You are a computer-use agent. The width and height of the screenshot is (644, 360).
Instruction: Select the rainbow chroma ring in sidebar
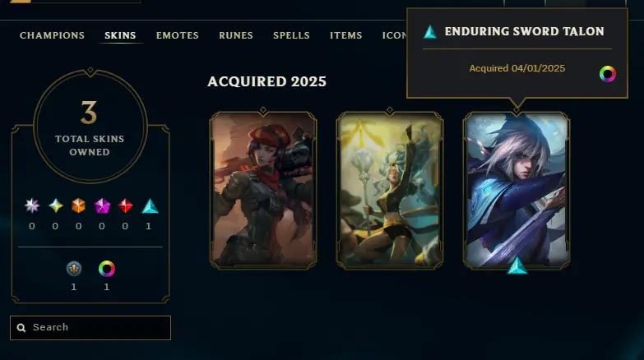(x=107, y=269)
